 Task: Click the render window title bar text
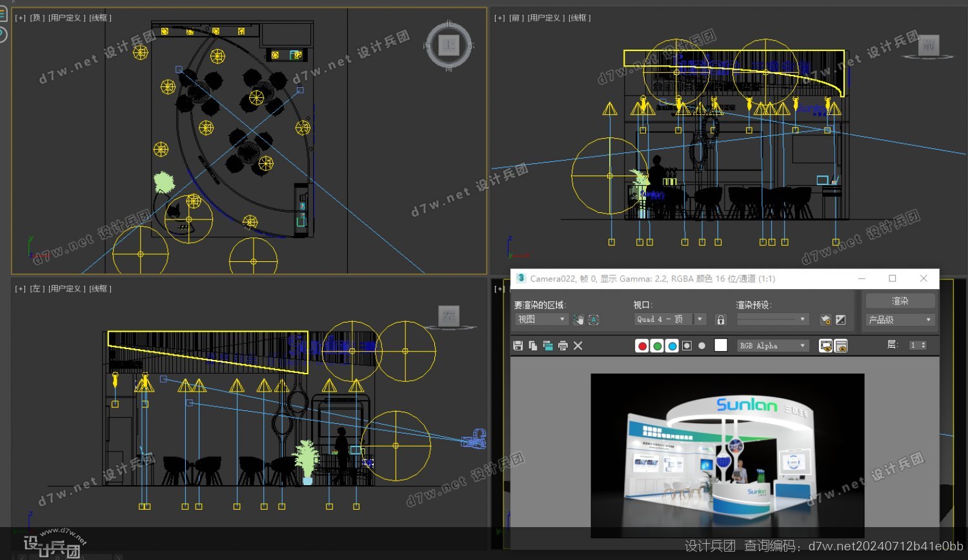tap(652, 279)
